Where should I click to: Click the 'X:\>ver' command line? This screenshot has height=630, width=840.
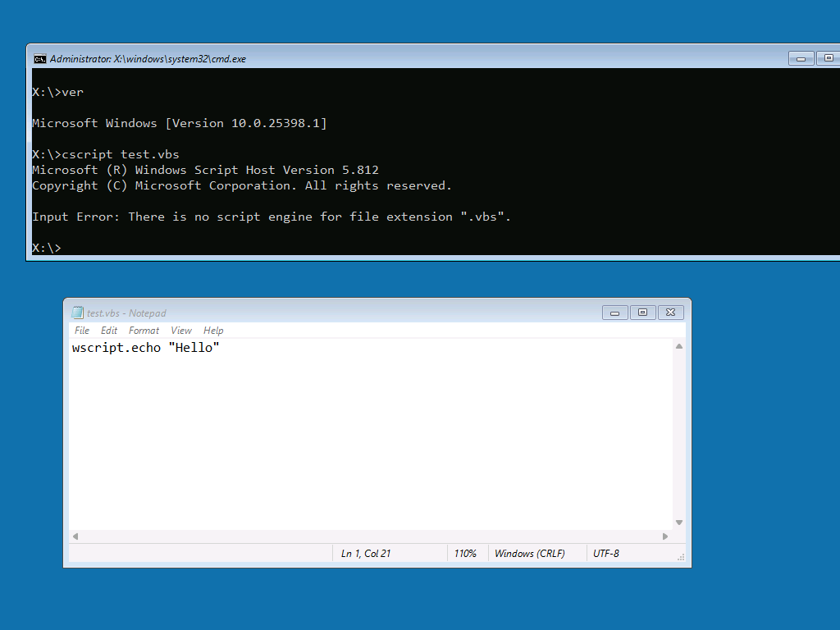(x=58, y=92)
